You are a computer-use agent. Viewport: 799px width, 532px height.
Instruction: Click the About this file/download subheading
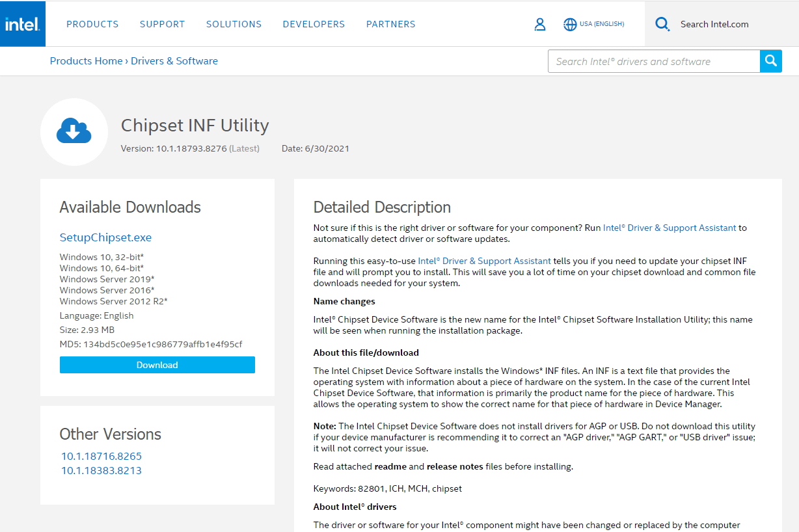tap(366, 352)
